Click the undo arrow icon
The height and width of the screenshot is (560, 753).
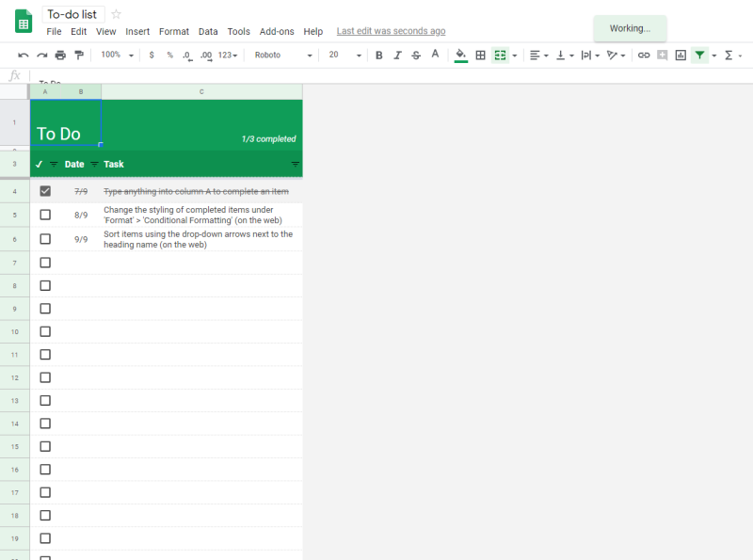(x=23, y=56)
